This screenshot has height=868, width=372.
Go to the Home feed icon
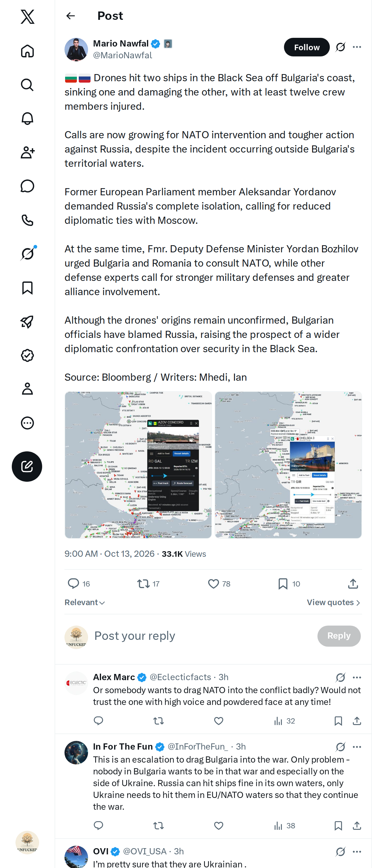tap(27, 51)
